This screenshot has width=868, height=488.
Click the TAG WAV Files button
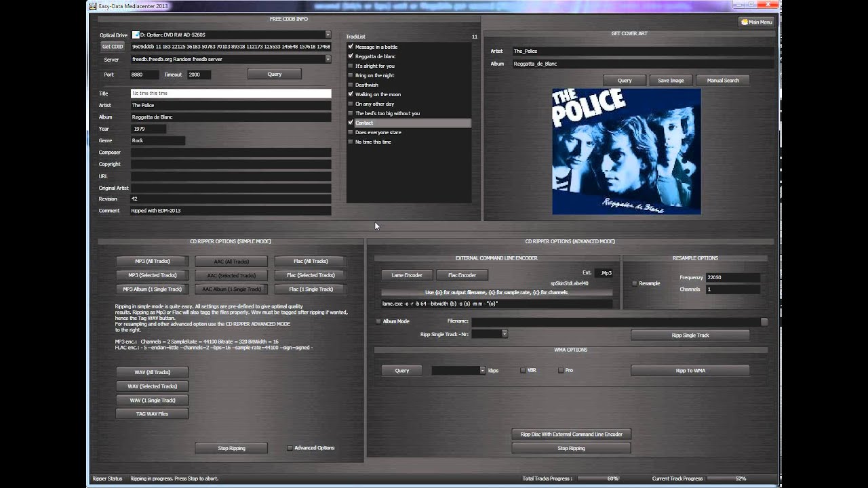pos(153,413)
